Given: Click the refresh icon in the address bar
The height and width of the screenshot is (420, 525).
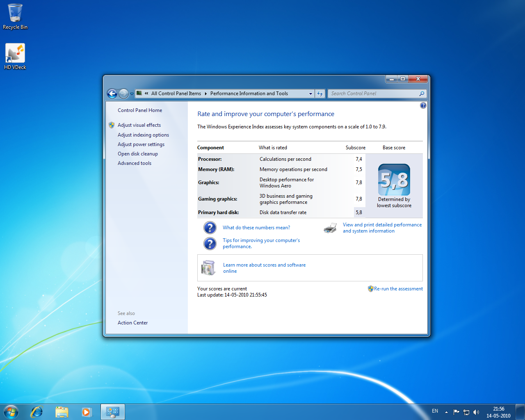Looking at the screenshot, I should 320,94.
